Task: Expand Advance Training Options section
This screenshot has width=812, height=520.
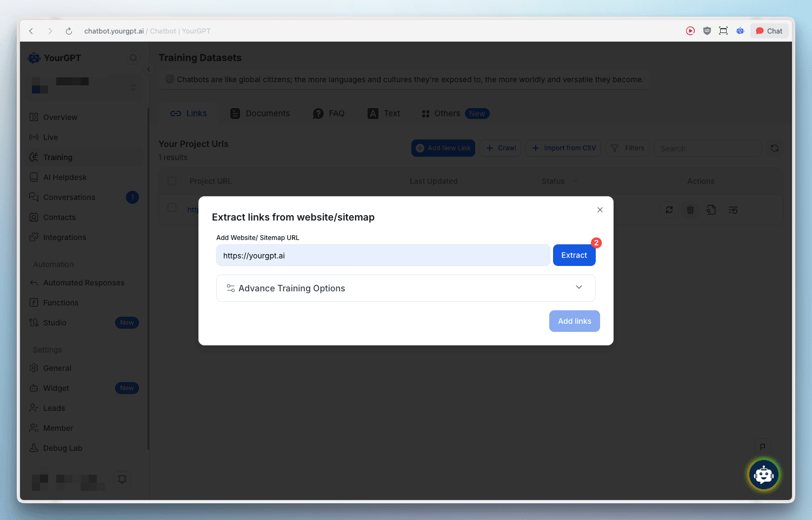Action: click(405, 288)
